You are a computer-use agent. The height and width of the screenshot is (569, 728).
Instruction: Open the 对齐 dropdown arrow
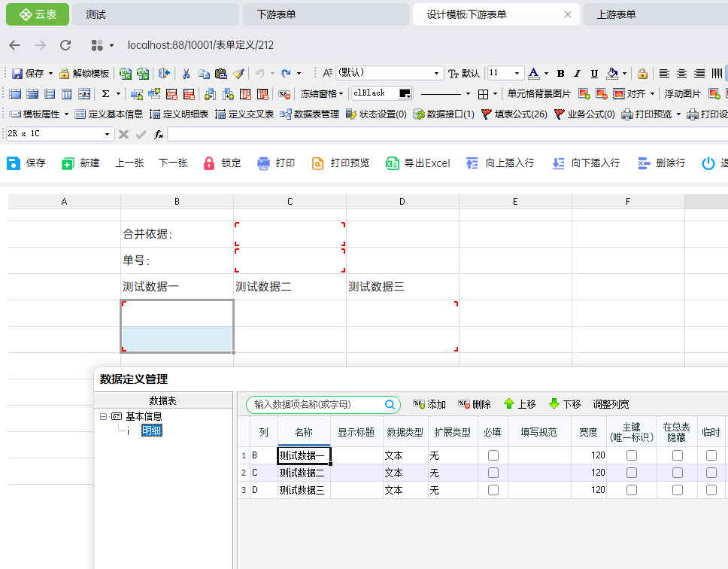[x=652, y=94]
